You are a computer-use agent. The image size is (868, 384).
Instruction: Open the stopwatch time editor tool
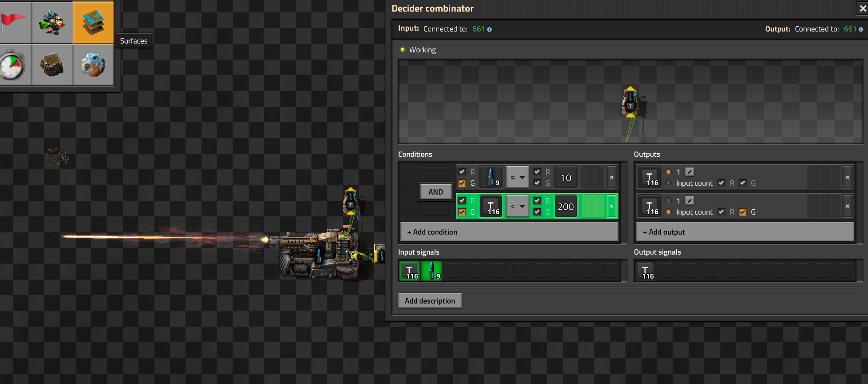[x=12, y=65]
